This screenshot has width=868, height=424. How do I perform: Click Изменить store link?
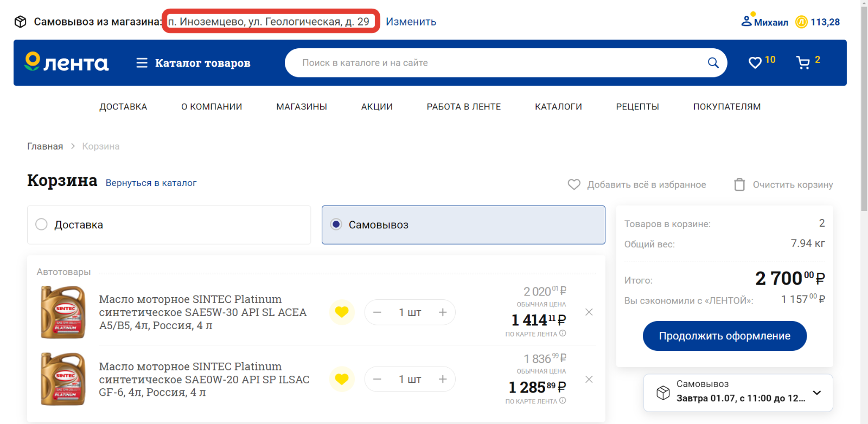coord(411,22)
